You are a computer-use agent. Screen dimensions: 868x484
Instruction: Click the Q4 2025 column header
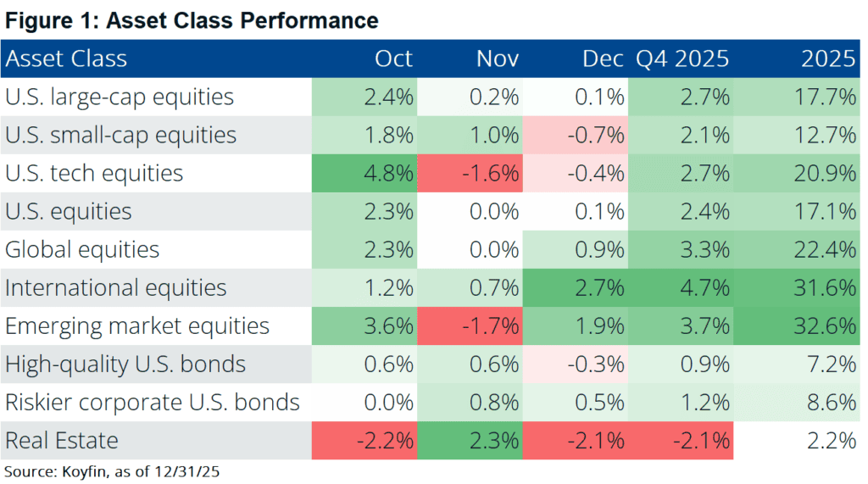[x=683, y=58]
